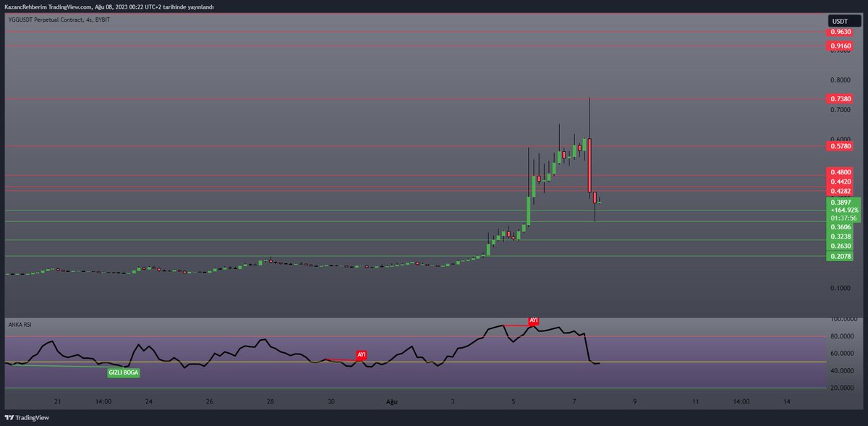Click the 0.1000 price axis value

tap(841, 288)
